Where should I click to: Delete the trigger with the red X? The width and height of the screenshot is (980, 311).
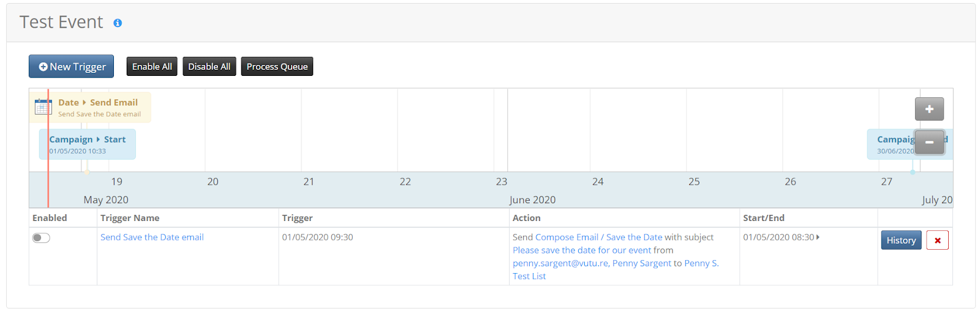937,241
